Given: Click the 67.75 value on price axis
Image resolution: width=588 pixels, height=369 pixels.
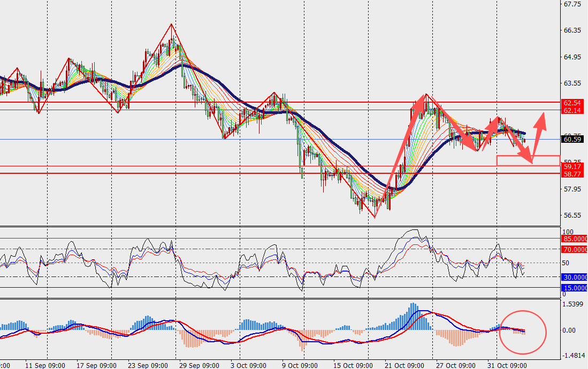Looking at the screenshot, I should point(572,4).
